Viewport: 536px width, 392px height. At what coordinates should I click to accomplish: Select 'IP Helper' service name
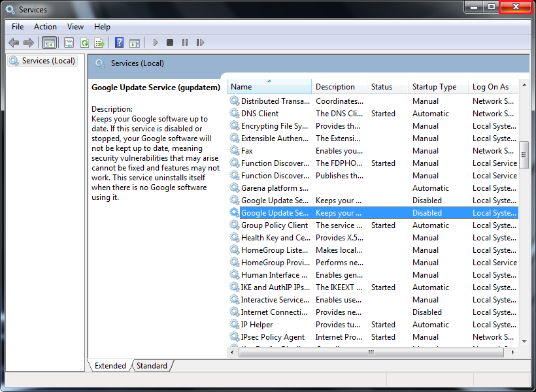(x=257, y=324)
